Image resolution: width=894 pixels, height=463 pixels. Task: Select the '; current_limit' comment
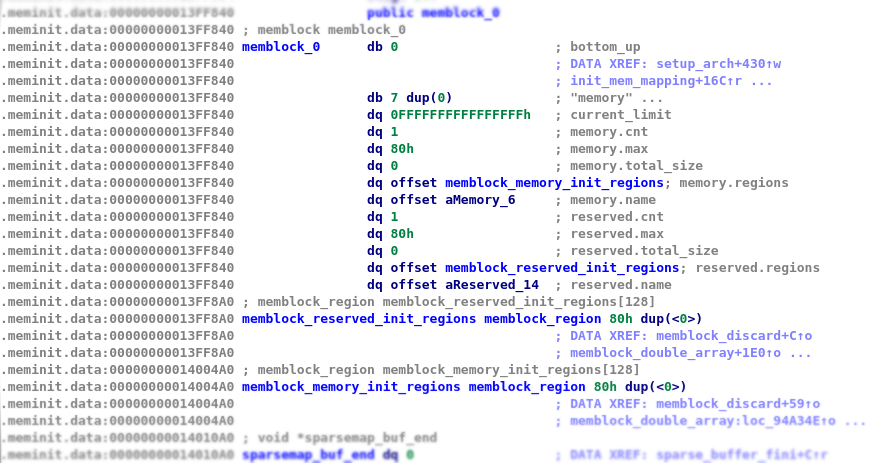[613, 115]
